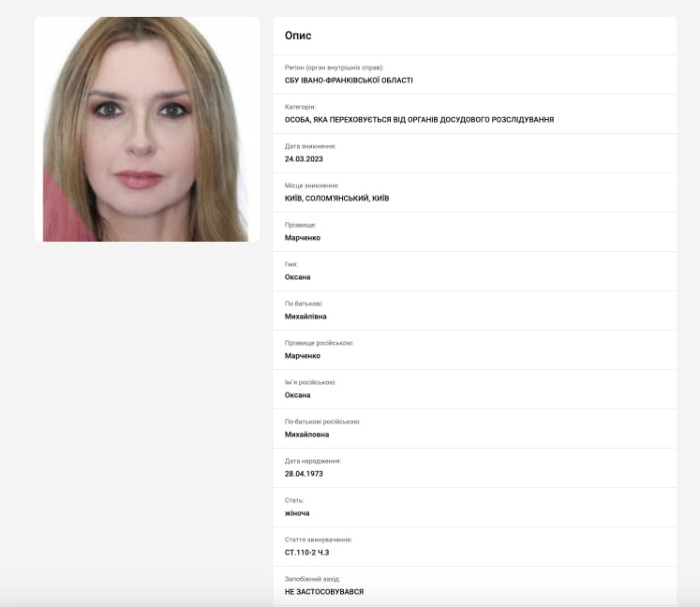Click the profile photo thumbnail
This screenshot has width=700, height=607.
tap(147, 129)
